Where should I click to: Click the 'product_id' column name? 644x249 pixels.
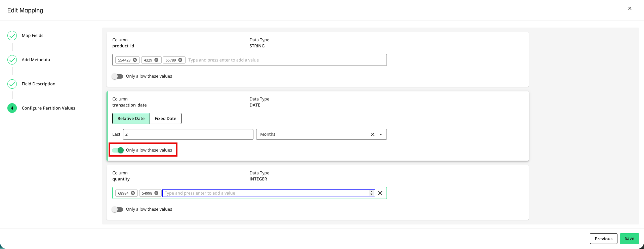(123, 46)
